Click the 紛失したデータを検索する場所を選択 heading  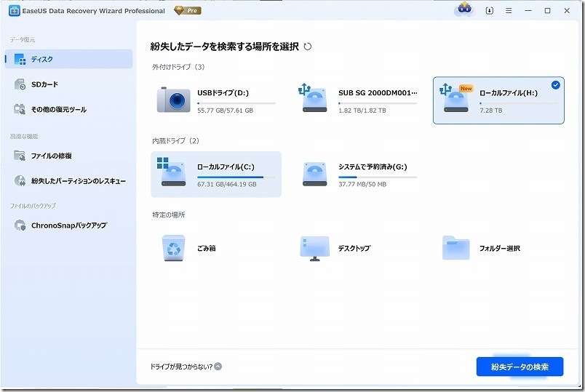pos(225,47)
